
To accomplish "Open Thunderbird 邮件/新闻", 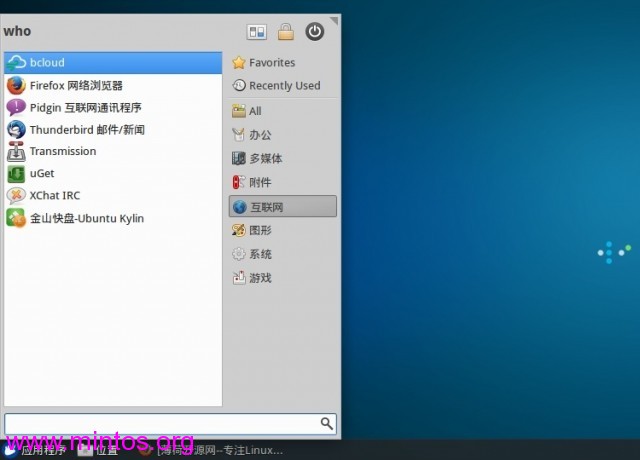I will click(x=86, y=129).
